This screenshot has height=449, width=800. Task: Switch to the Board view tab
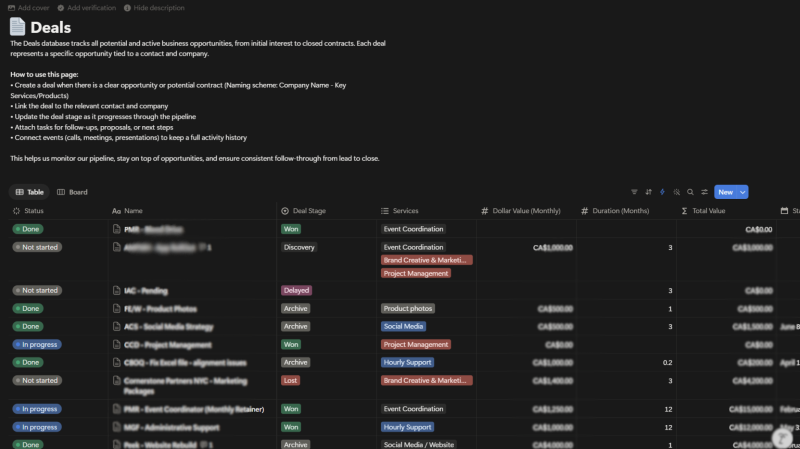point(72,192)
